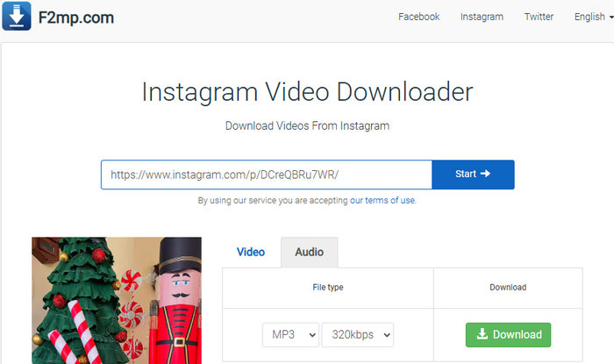The width and height of the screenshot is (614, 364).
Task: Go to the Instagram downloader page
Action: 482,17
